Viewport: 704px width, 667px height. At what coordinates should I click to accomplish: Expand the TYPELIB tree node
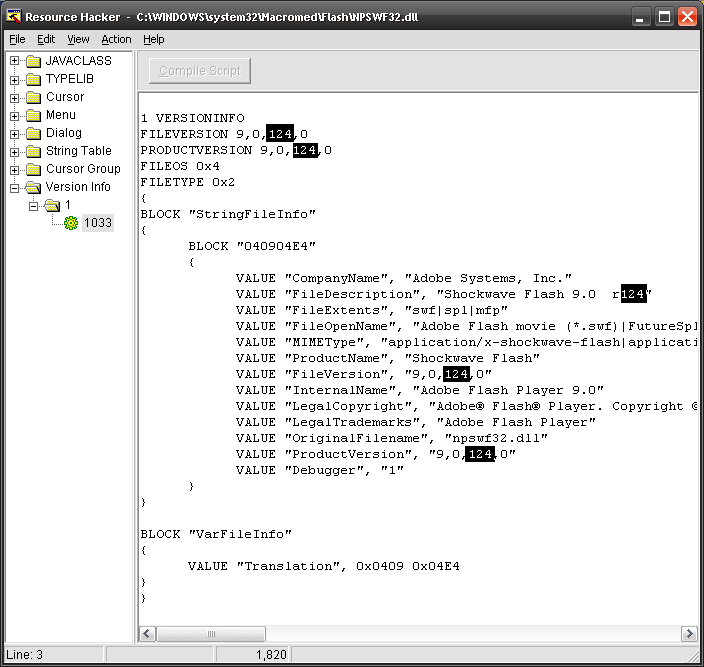tap(14, 80)
